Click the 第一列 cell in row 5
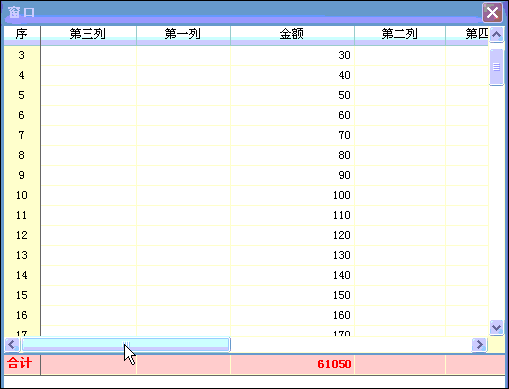 pos(183,95)
